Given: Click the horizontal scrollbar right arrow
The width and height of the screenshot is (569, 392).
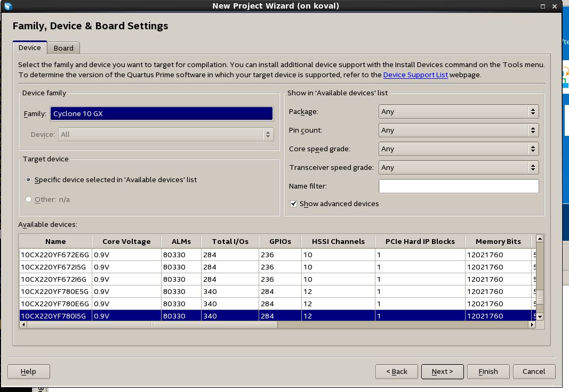Looking at the screenshot, I should 531,324.
